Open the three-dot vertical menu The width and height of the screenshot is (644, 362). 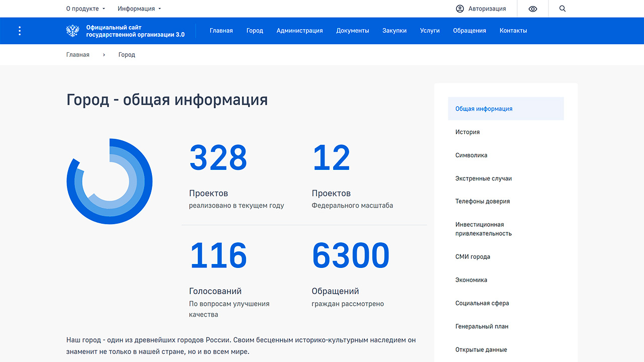pos(20,31)
